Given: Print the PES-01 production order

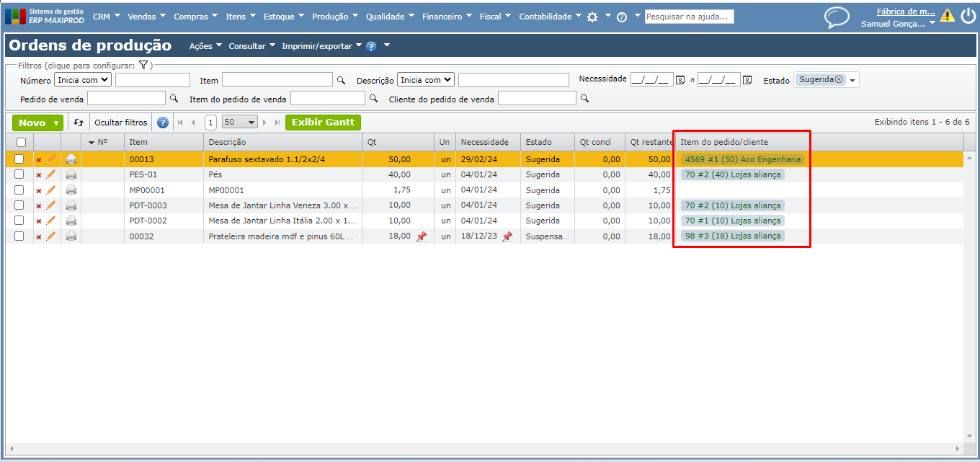Looking at the screenshot, I should pos(71,175).
